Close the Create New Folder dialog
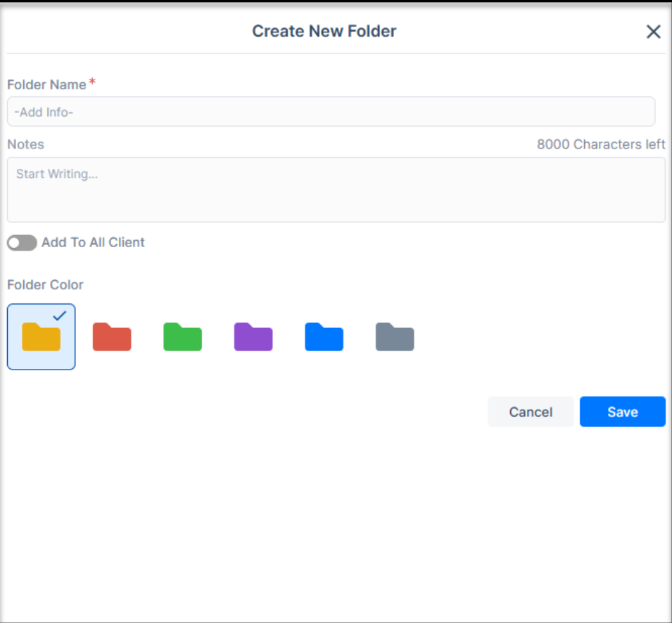 tap(653, 31)
